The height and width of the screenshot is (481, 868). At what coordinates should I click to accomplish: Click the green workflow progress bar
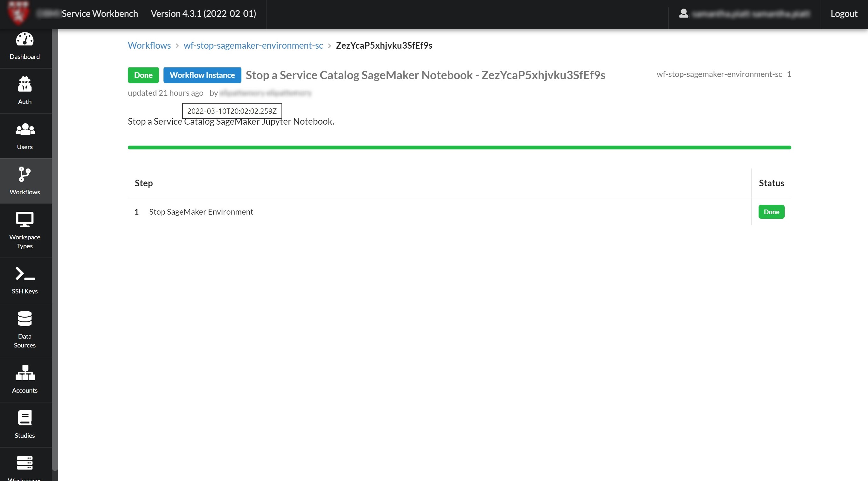[x=459, y=147]
